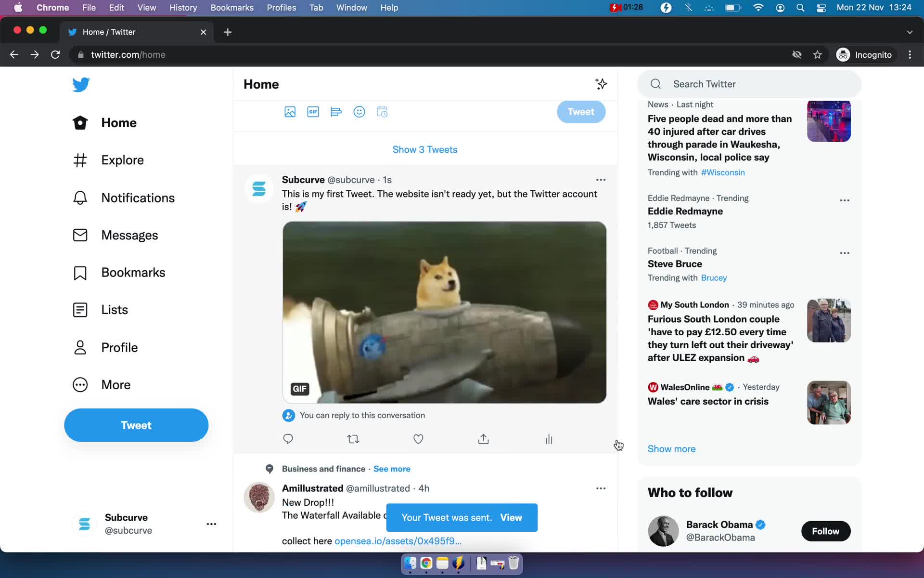The width and height of the screenshot is (924, 578).
Task: Open options for the Steve Bruce trend
Action: 845,253
